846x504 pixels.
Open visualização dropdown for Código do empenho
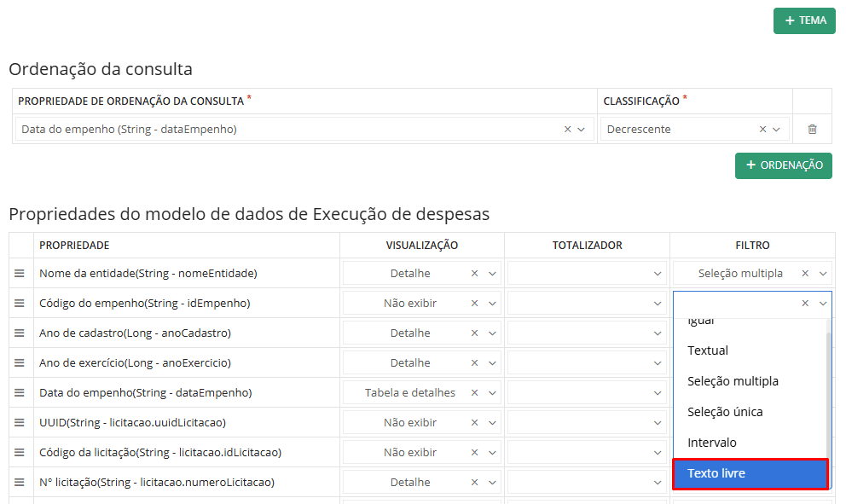tap(492, 304)
